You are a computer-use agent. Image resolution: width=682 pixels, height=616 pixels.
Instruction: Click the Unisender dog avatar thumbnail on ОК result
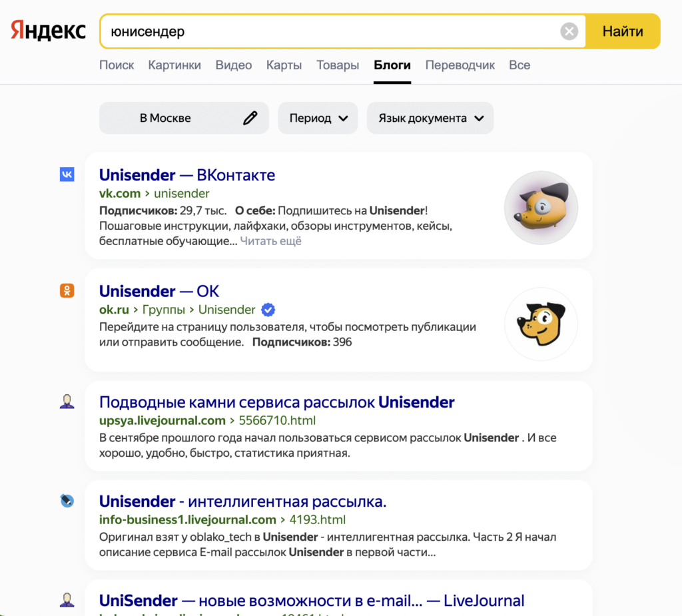541,324
